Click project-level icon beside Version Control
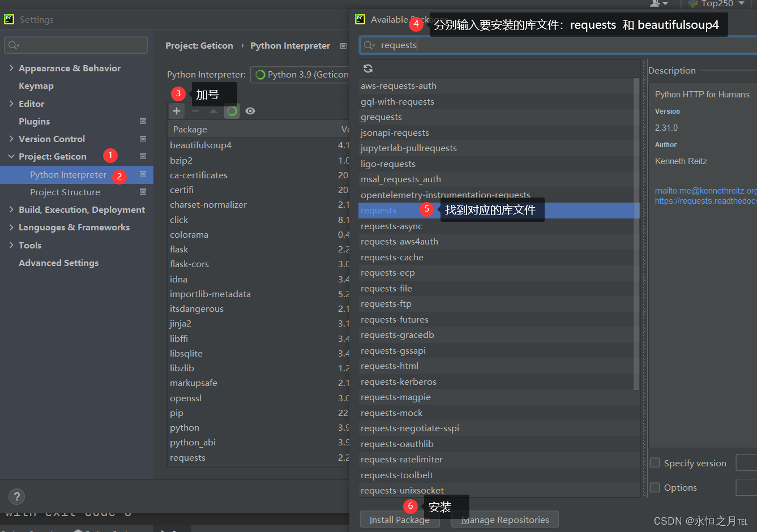 [143, 139]
